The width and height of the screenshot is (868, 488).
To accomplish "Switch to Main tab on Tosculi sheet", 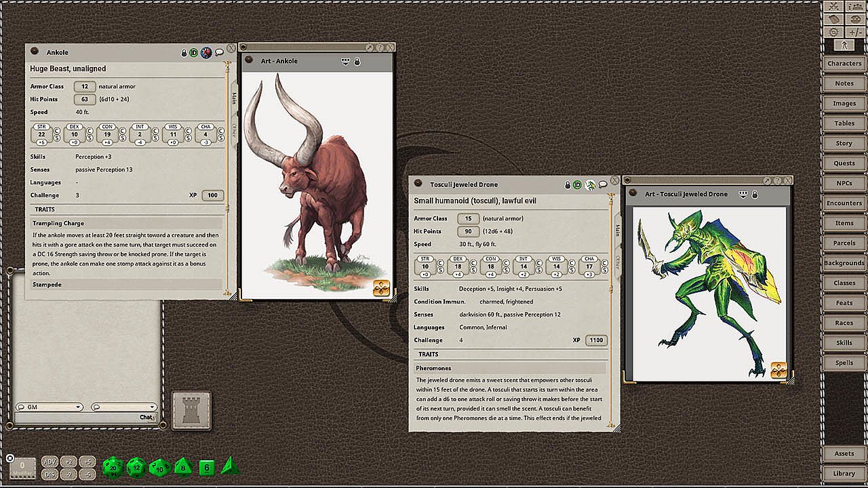I will coord(617,230).
